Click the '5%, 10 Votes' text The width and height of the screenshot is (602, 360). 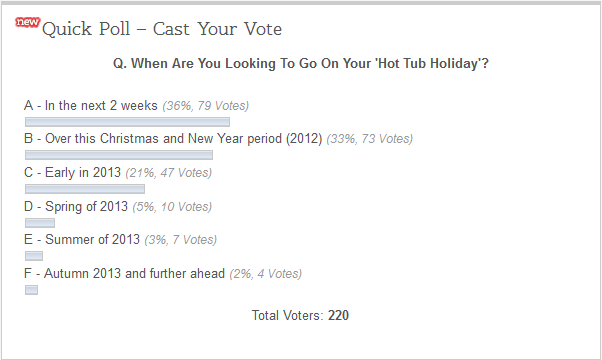[172, 207]
